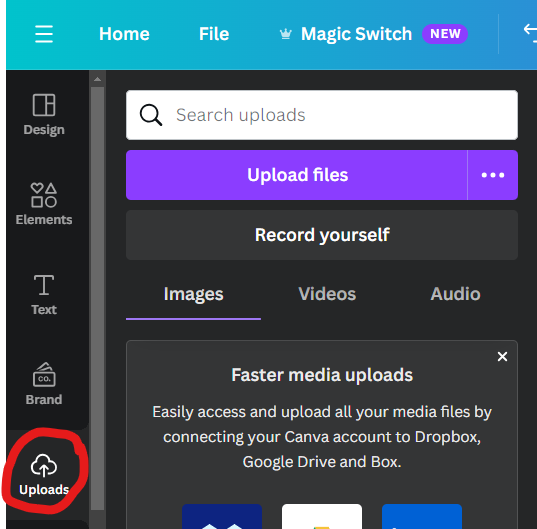Click the magnifier search icon
This screenshot has width=537, height=529.
coord(151,115)
